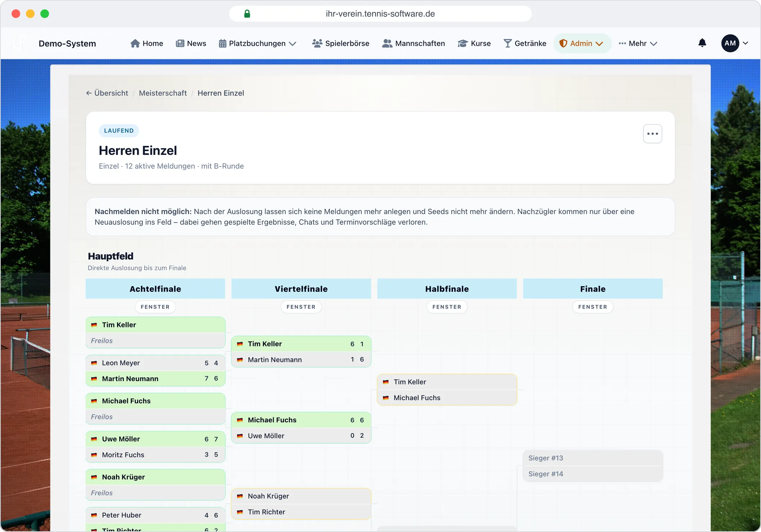Click the Freilos row under Noah Krüger
Viewport: 761px width, 532px height.
pyautogui.click(x=155, y=493)
